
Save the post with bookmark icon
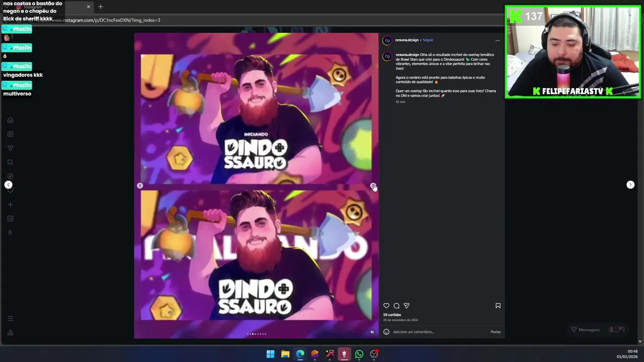[x=498, y=306]
